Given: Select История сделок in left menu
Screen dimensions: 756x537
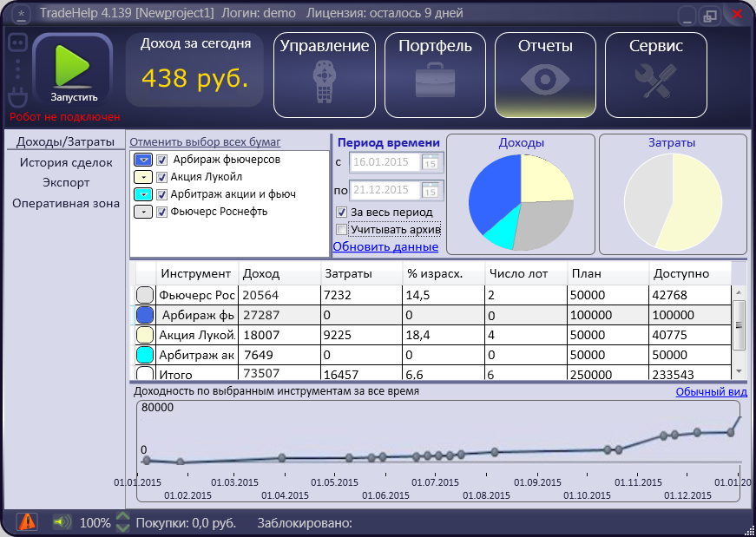Looking at the screenshot, I should [66, 162].
